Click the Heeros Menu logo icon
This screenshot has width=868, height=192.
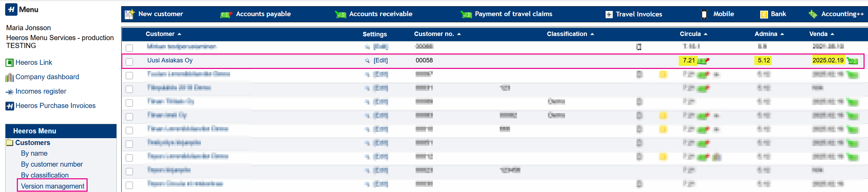pyautogui.click(x=11, y=9)
